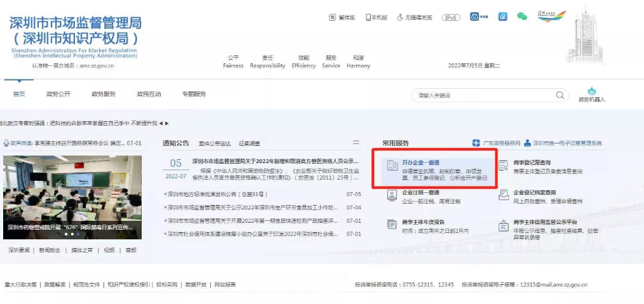Click the 企业注销一窗通 service icon
644x304 pixels.
[x=392, y=195]
